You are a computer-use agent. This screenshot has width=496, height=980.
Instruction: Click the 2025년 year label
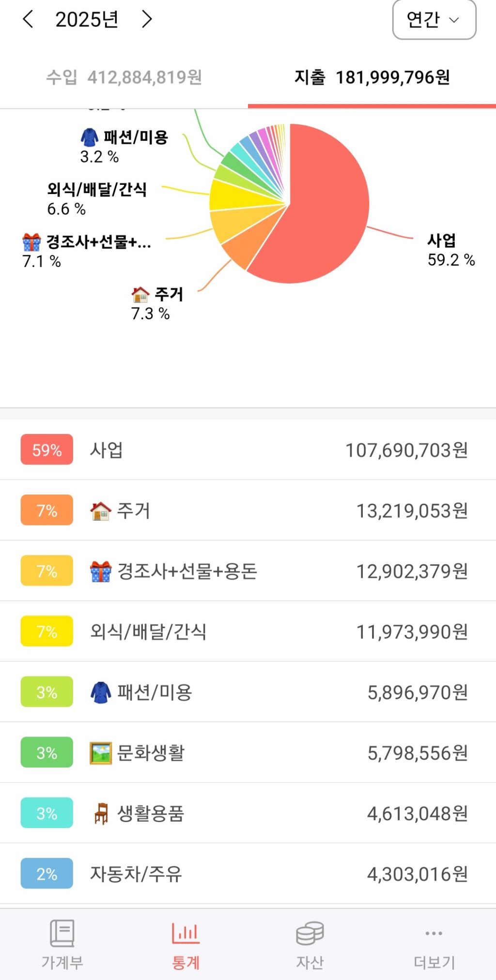(87, 19)
